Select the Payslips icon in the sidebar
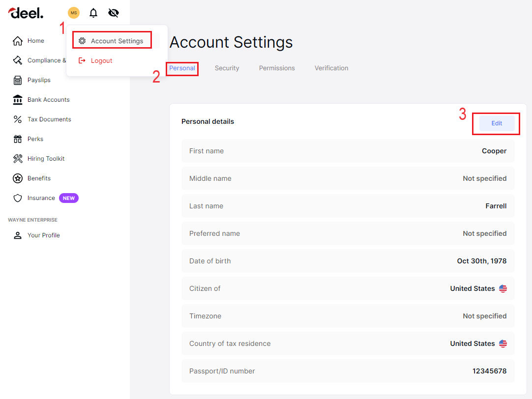Screen dimensions: 532x399 coord(17,80)
